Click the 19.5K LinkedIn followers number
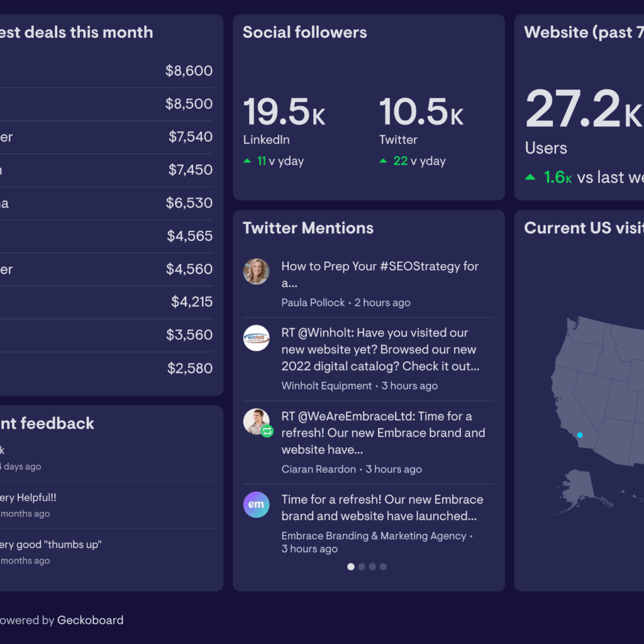 click(284, 112)
